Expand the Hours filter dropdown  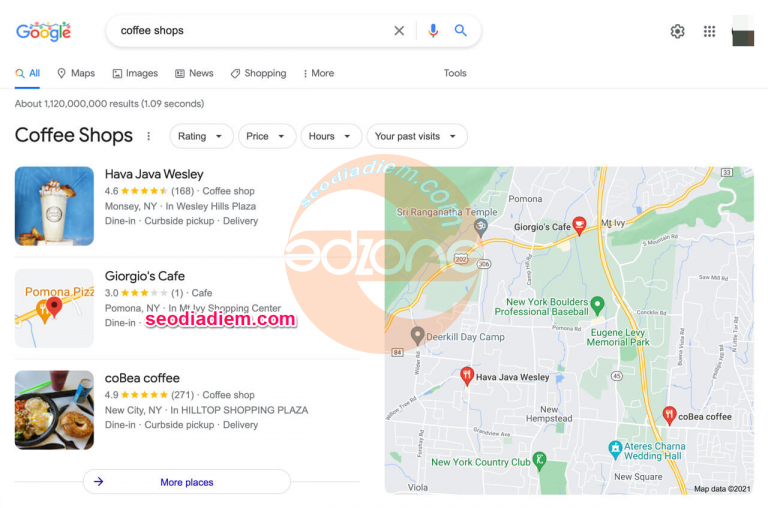(330, 136)
